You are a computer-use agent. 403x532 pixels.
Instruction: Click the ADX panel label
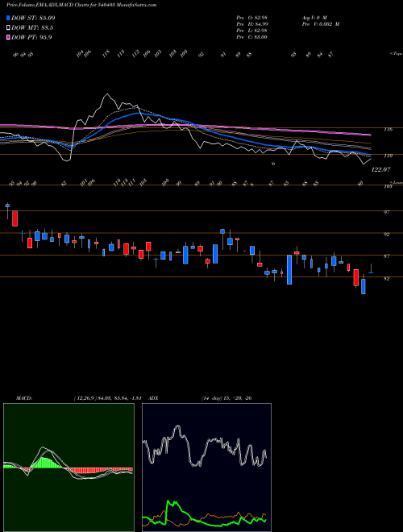click(153, 398)
